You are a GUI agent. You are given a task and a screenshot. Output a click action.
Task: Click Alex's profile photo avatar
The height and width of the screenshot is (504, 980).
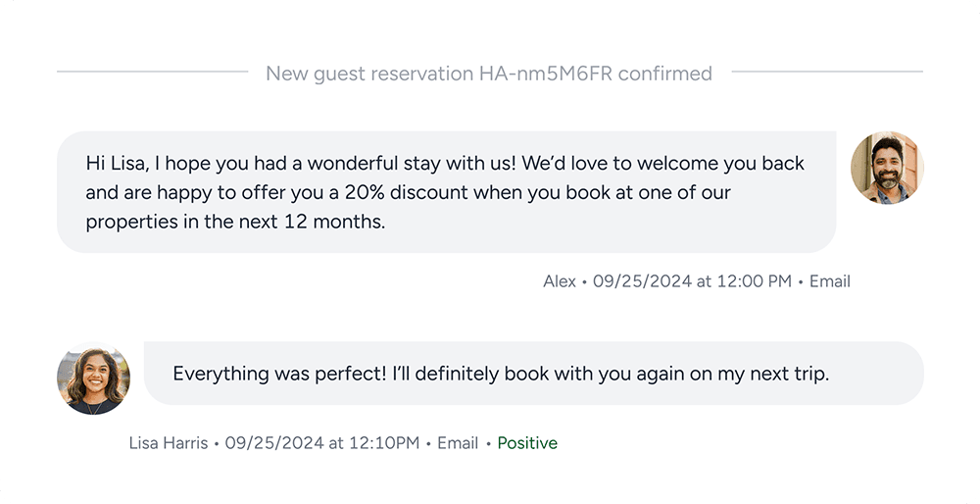pos(887,168)
